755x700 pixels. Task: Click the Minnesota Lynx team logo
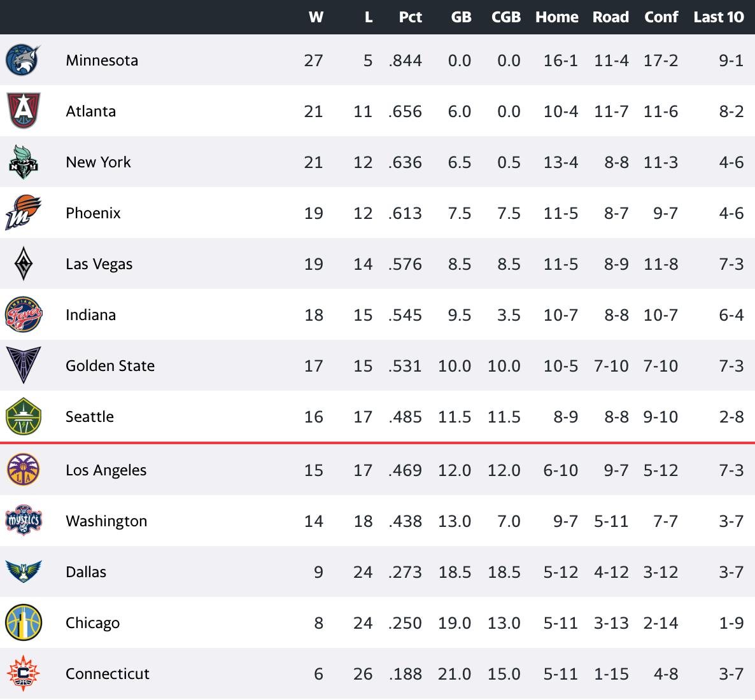coord(23,60)
